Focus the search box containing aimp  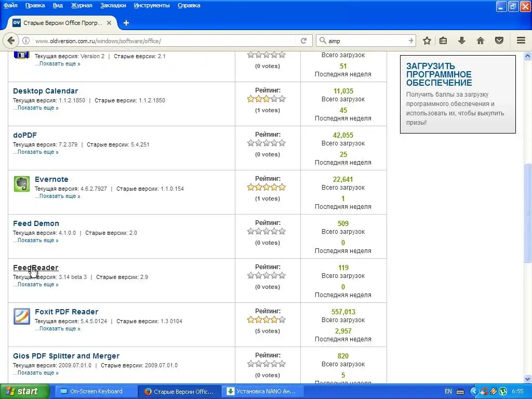[x=366, y=41]
